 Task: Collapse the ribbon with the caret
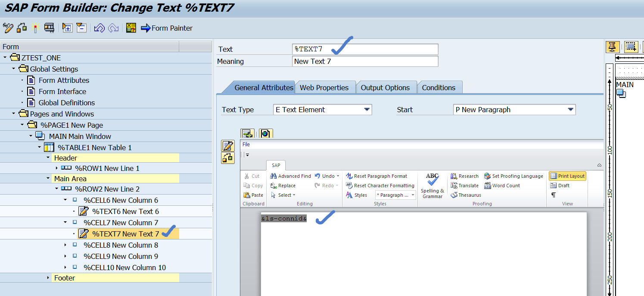[599, 165]
